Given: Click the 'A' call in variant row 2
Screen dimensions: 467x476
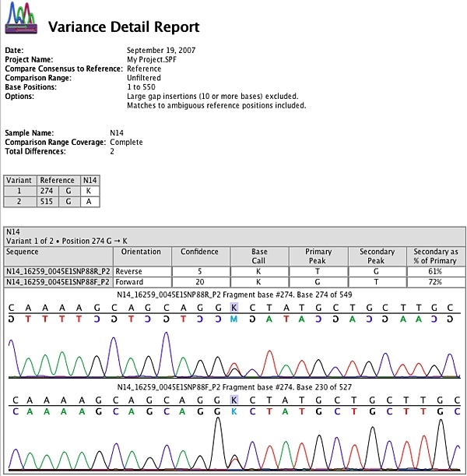Looking at the screenshot, I should (90, 202).
